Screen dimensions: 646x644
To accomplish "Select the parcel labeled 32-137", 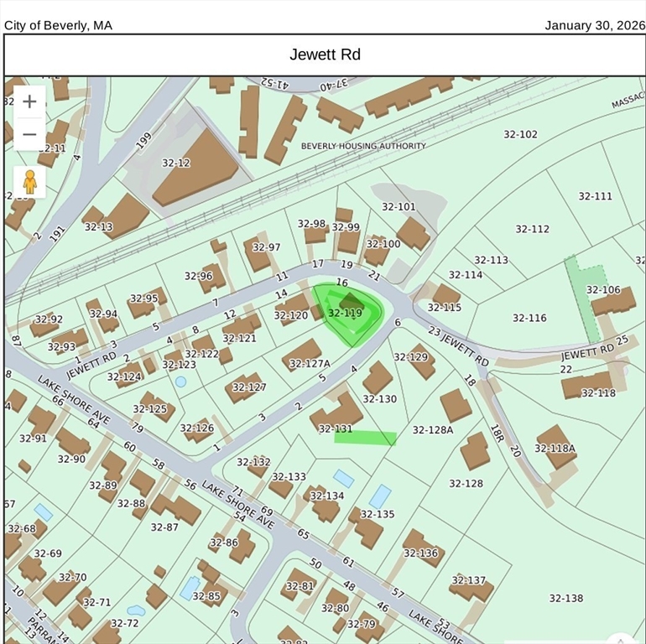I will pos(468,580).
